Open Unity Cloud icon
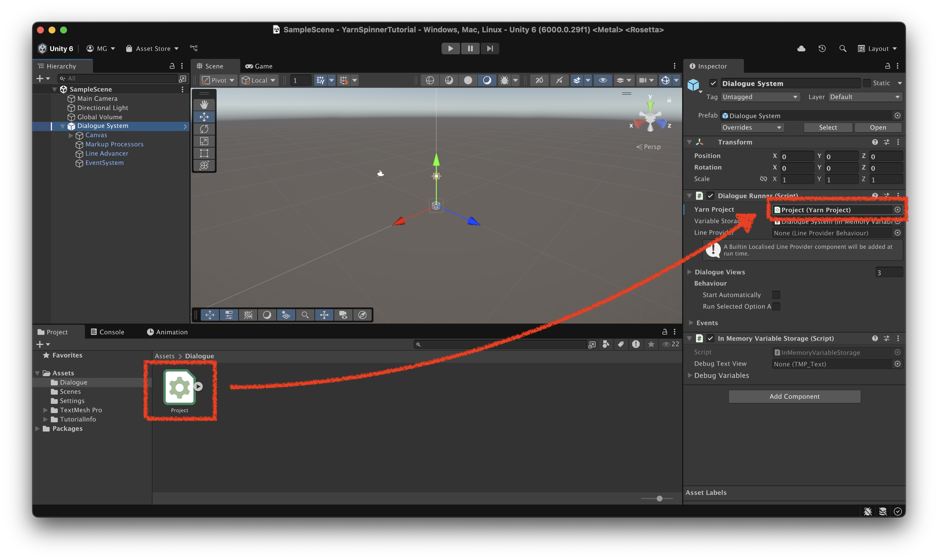This screenshot has height=560, width=938. click(x=801, y=49)
